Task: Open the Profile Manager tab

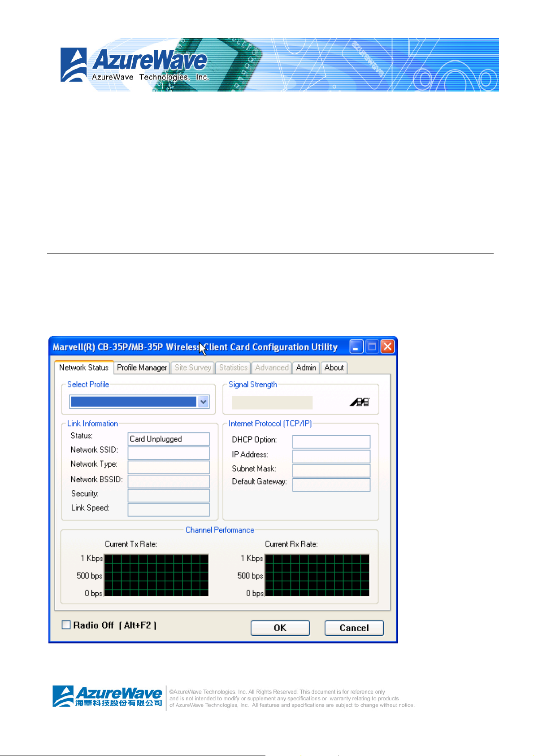Action: pos(142,368)
